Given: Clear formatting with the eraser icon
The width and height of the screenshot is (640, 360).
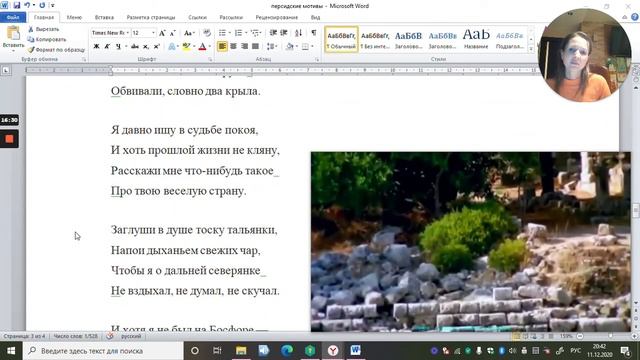Looking at the screenshot, I should pyautogui.click(x=207, y=33).
